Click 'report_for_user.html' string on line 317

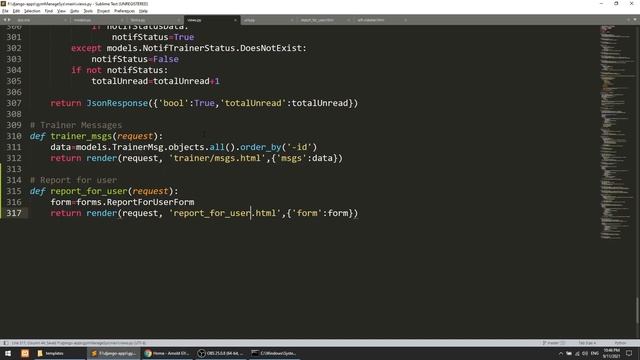pyautogui.click(x=225, y=213)
